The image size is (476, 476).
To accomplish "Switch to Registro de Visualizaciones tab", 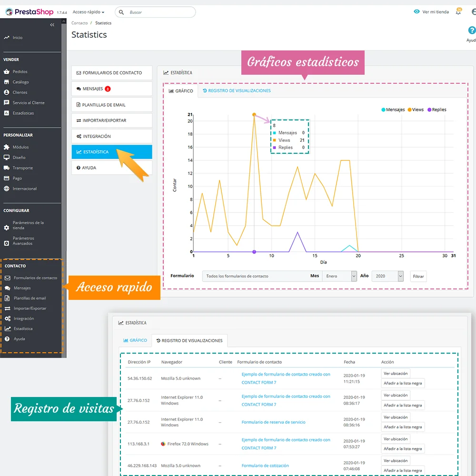I will 237,90.
